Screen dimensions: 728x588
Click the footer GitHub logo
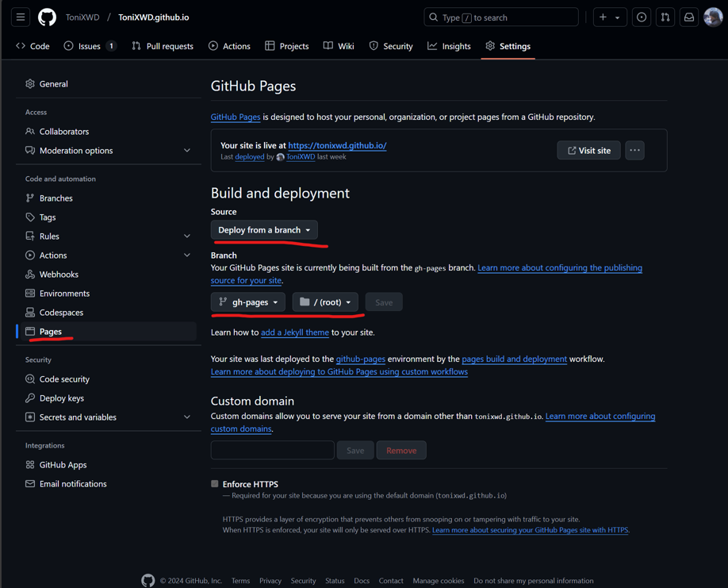(x=148, y=580)
